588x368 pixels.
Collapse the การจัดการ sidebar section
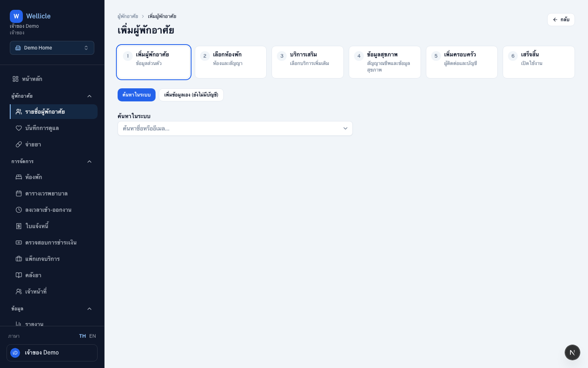click(52, 162)
